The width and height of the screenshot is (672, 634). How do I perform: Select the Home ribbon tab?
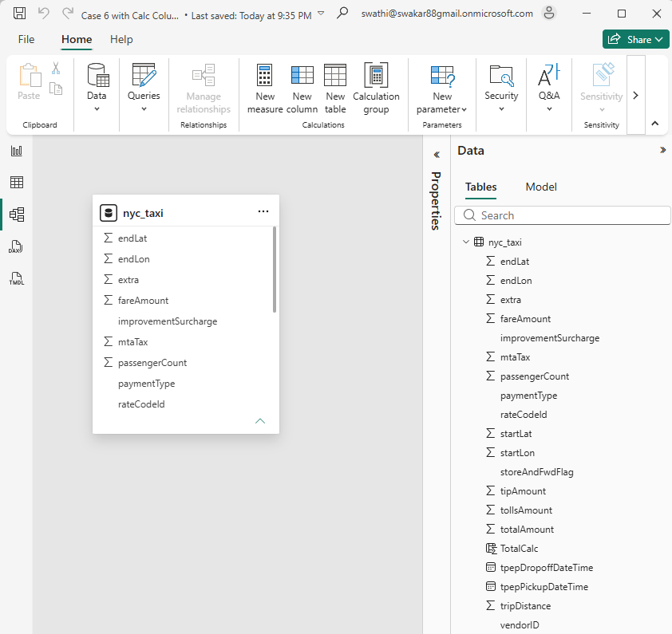point(77,39)
